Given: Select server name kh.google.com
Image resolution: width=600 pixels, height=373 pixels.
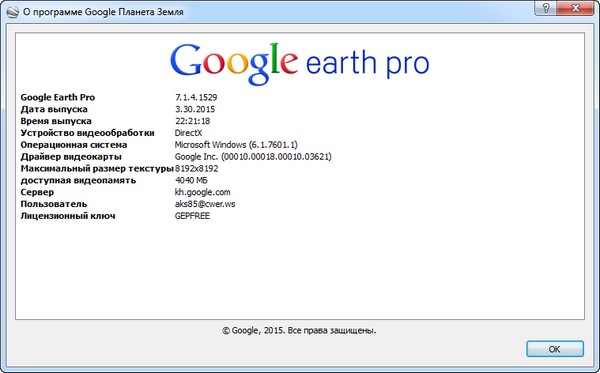Looking at the screenshot, I should click(202, 192).
